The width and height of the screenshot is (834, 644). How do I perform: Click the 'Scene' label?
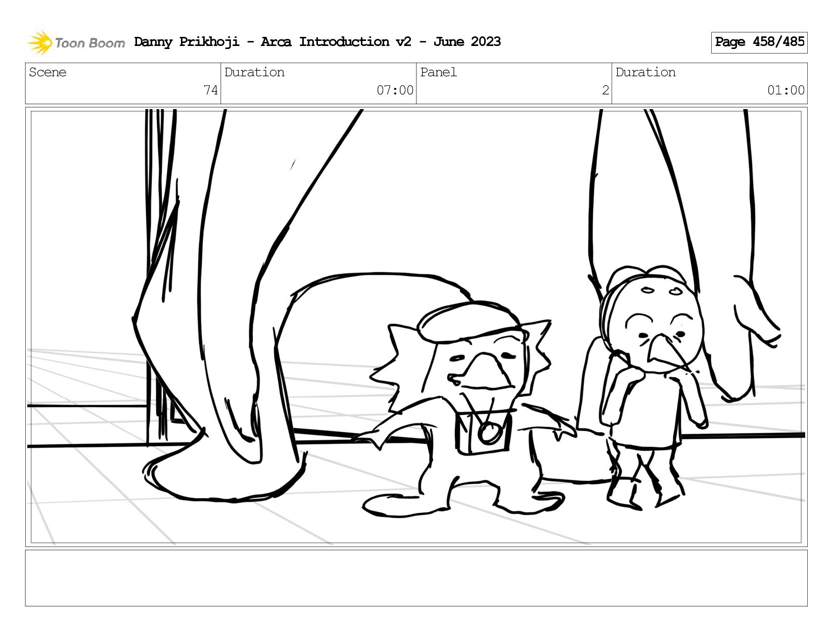click(x=48, y=72)
